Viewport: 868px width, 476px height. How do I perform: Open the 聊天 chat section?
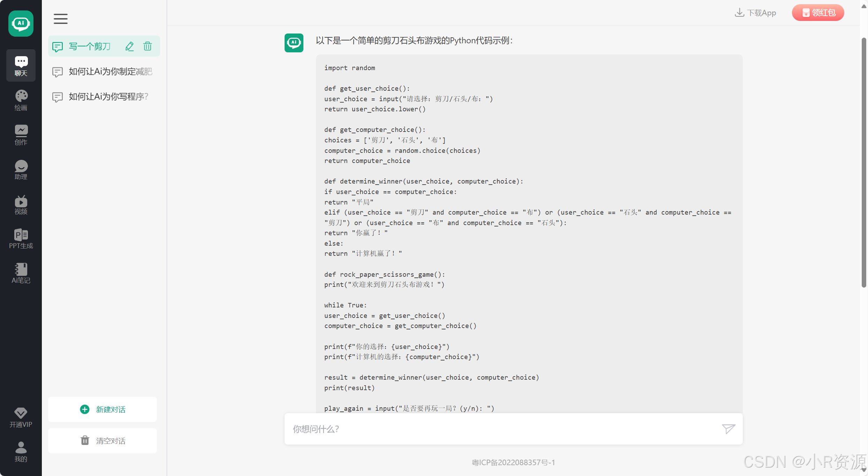(21, 66)
